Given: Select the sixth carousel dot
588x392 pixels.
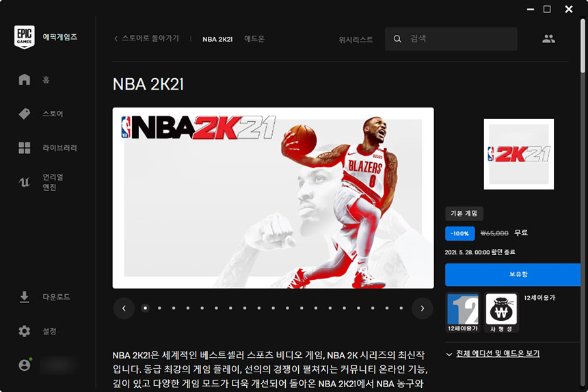Looking at the screenshot, I should (x=216, y=308).
